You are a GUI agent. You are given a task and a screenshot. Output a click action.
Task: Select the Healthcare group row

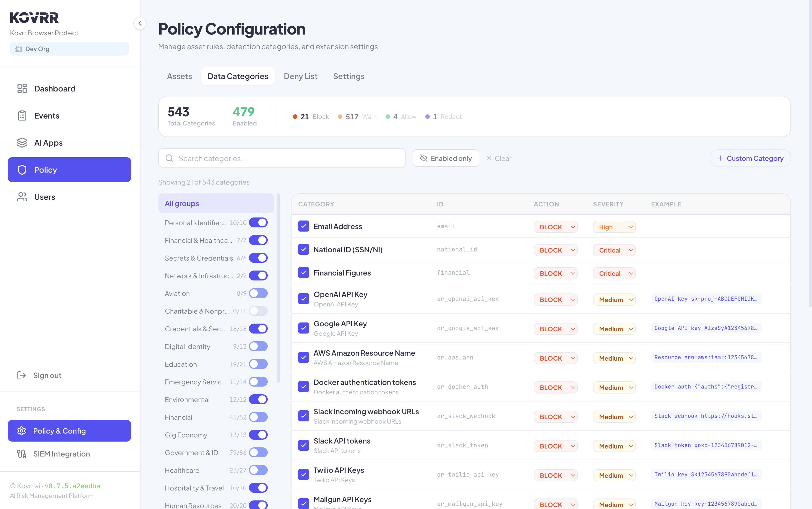[216, 470]
